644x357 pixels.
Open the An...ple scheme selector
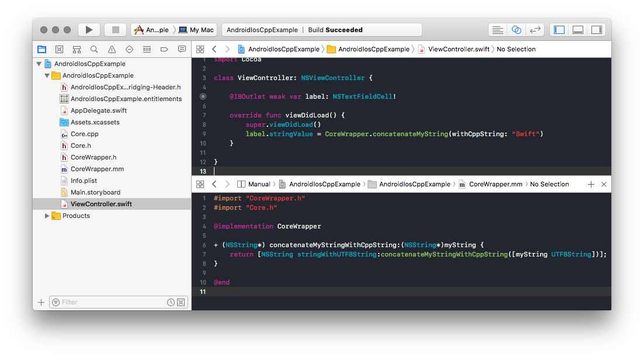click(x=151, y=30)
